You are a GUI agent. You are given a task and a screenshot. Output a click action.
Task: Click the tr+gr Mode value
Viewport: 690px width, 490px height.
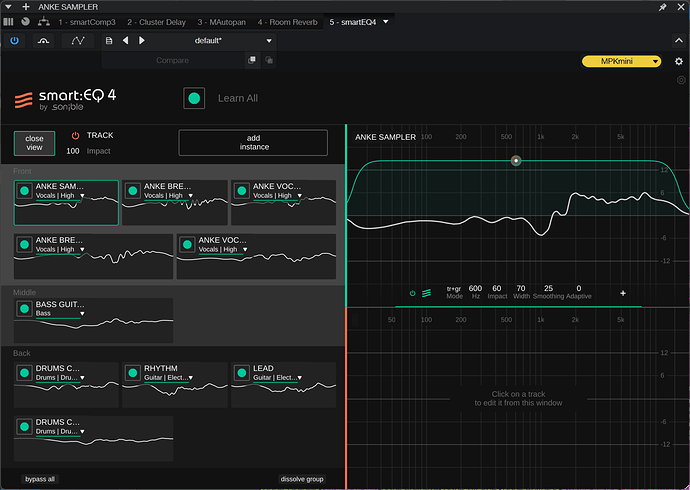tap(454, 289)
